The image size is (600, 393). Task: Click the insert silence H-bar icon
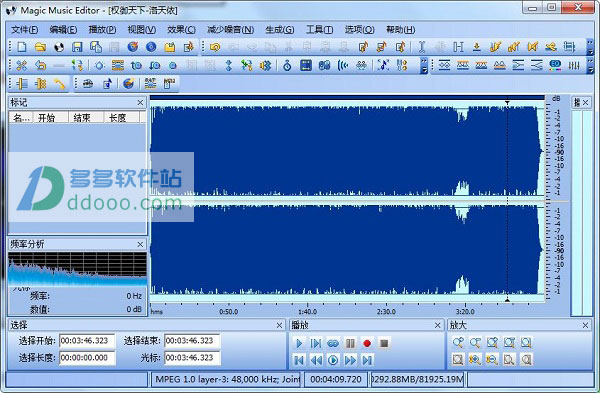click(458, 47)
